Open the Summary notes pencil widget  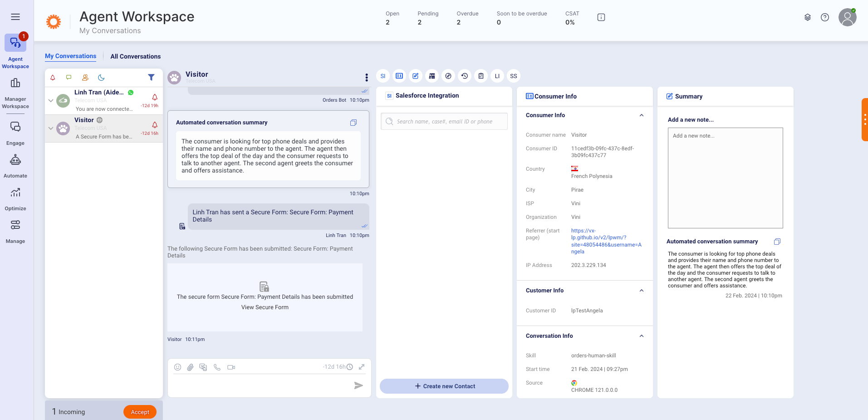[416, 76]
